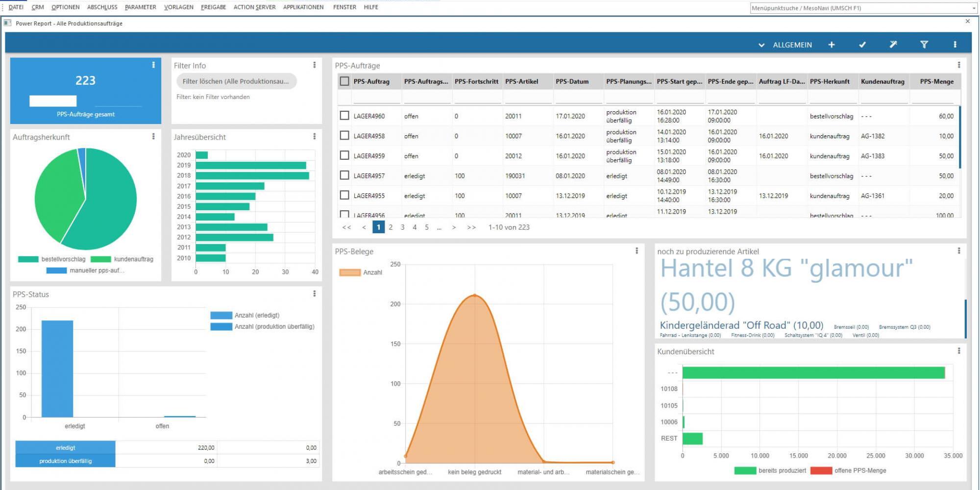Screen dimensions: 980x490
Task: Open the FREIGABE menu
Action: pos(214,7)
